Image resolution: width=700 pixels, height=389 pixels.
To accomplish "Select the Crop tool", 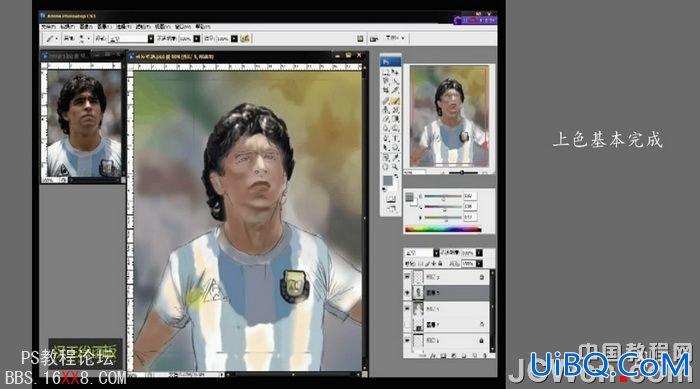I will click(386, 90).
